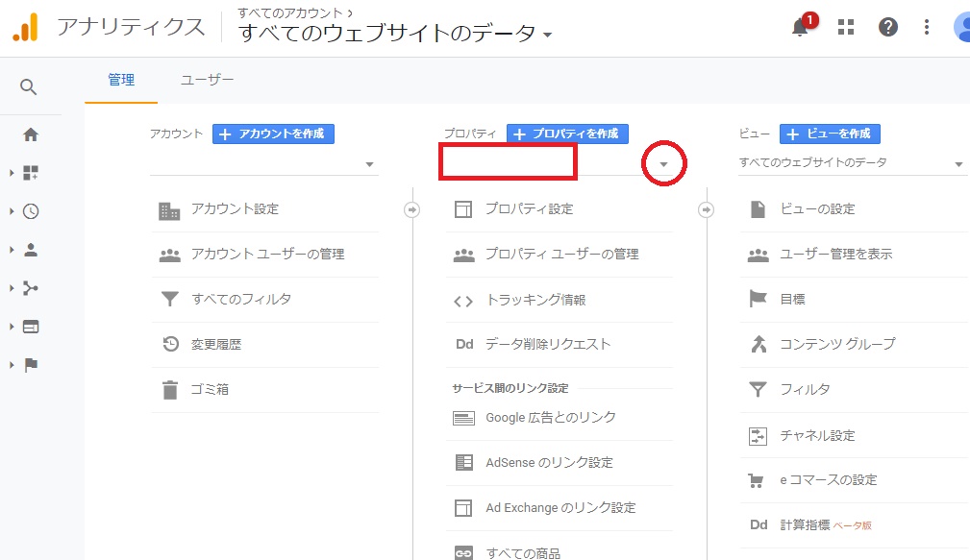
Task: Expand the Behavior sidebar section arrow
Action: point(12,327)
